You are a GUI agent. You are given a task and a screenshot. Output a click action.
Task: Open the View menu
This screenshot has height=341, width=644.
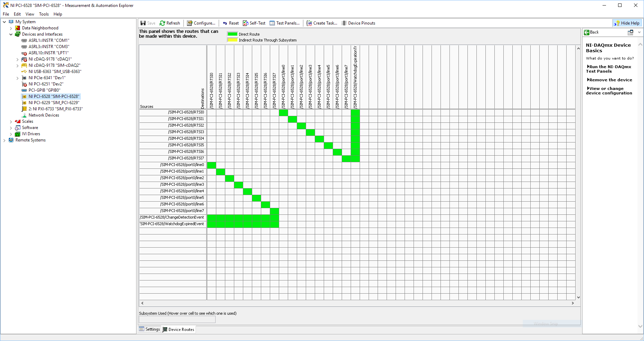coord(30,14)
